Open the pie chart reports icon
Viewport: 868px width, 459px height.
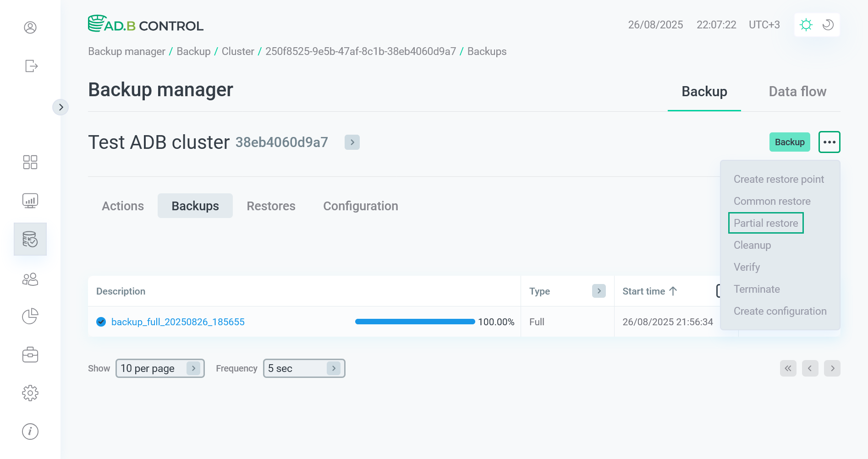pyautogui.click(x=30, y=316)
